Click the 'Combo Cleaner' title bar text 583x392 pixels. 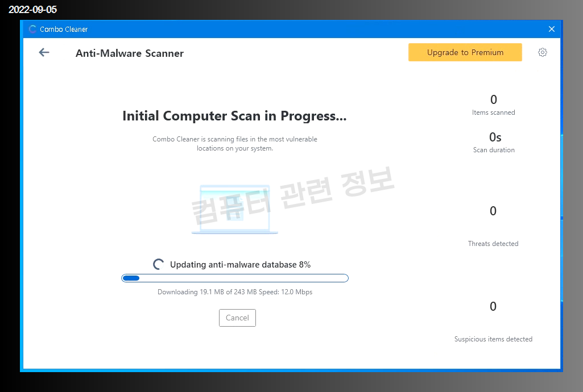64,30
